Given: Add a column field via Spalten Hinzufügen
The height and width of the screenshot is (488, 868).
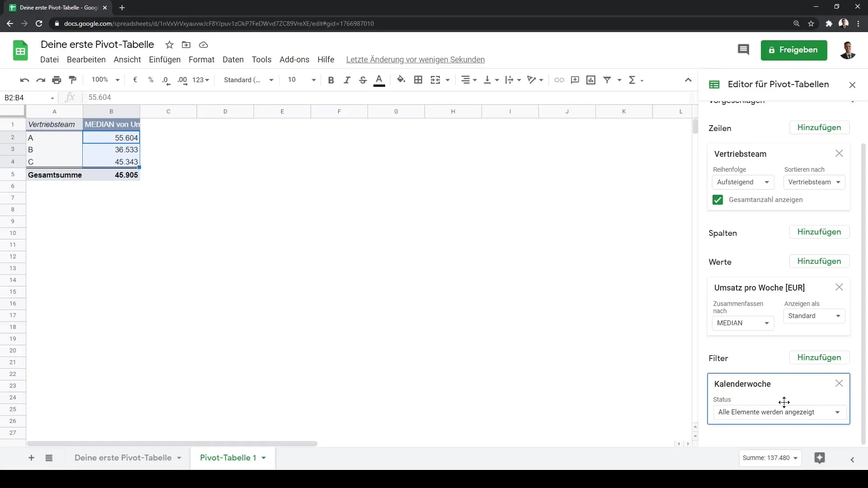Looking at the screenshot, I should click(x=819, y=232).
